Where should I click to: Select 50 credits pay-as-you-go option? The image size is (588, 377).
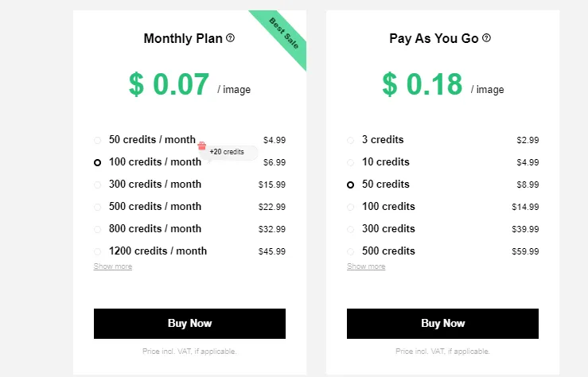coord(350,185)
